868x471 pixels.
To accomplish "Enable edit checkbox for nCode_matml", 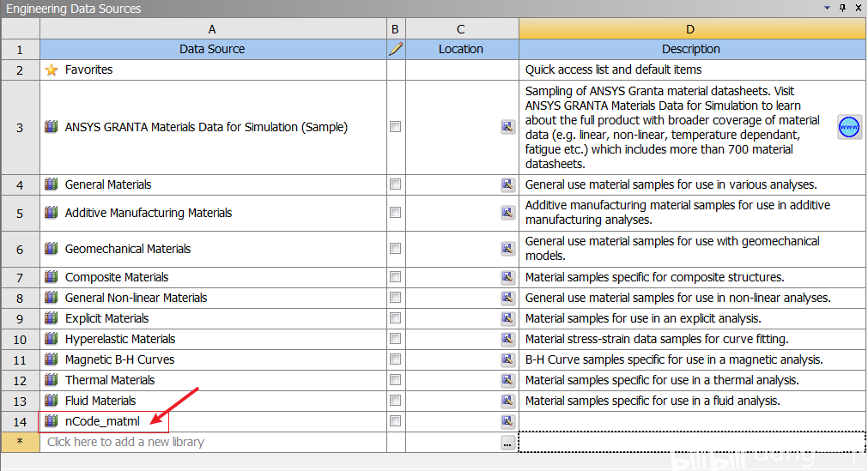I will tap(395, 421).
